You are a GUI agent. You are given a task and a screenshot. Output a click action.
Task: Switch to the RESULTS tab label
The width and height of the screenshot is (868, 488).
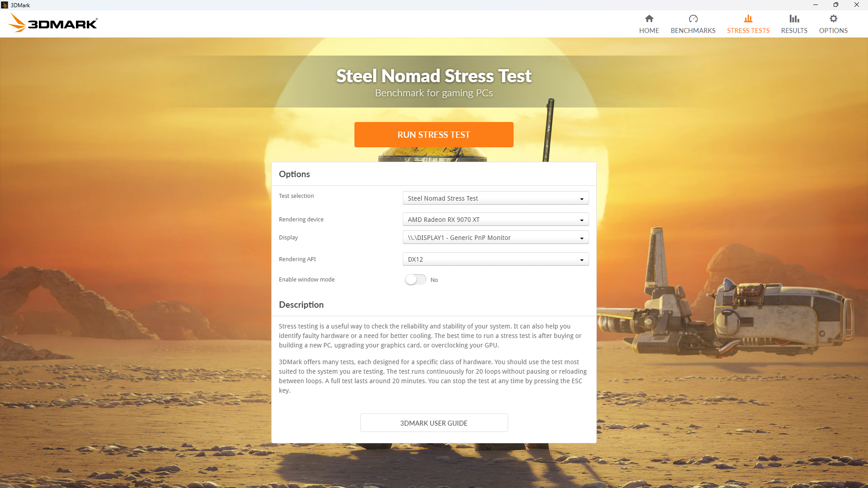[x=794, y=31]
